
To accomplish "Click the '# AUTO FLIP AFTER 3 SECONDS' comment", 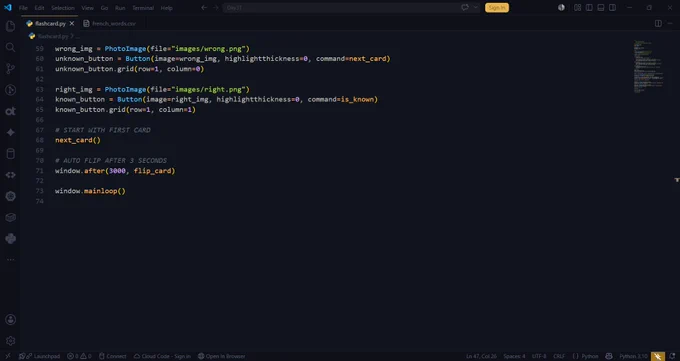I will pos(111,161).
